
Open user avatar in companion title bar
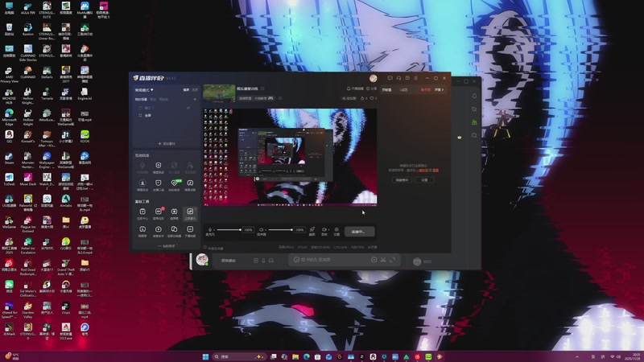[x=373, y=78]
